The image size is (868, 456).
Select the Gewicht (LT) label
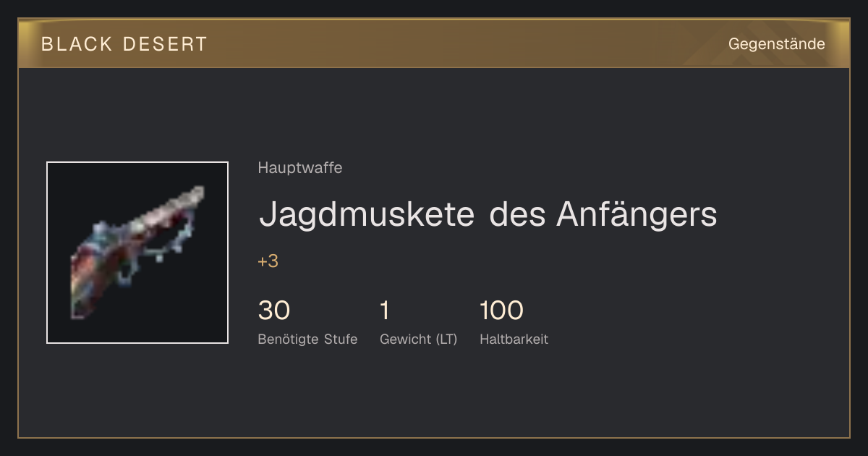419,339
